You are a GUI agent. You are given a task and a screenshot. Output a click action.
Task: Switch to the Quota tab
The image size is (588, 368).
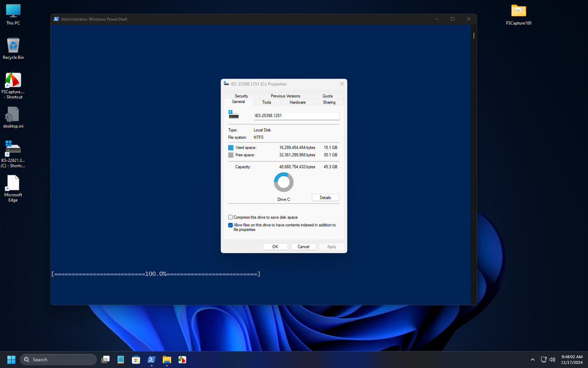[328, 96]
